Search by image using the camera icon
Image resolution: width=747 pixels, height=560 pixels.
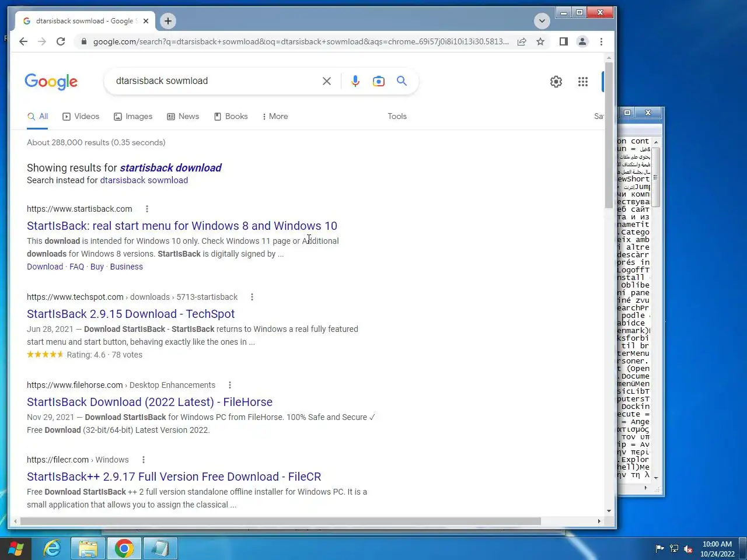pyautogui.click(x=379, y=81)
